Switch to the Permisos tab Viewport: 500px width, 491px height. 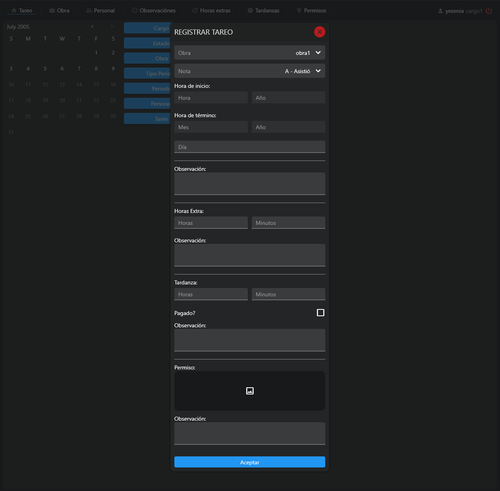311,11
